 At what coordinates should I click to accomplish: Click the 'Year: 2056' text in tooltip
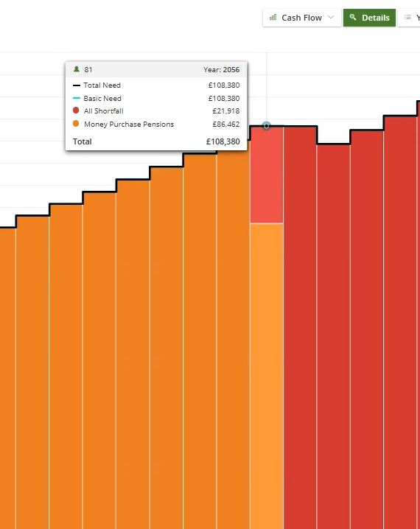tap(221, 69)
